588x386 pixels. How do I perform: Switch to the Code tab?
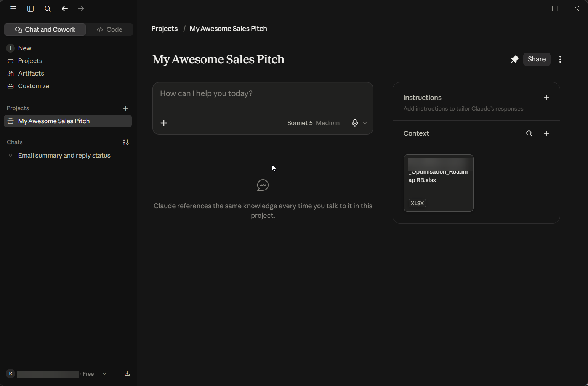[x=110, y=29]
